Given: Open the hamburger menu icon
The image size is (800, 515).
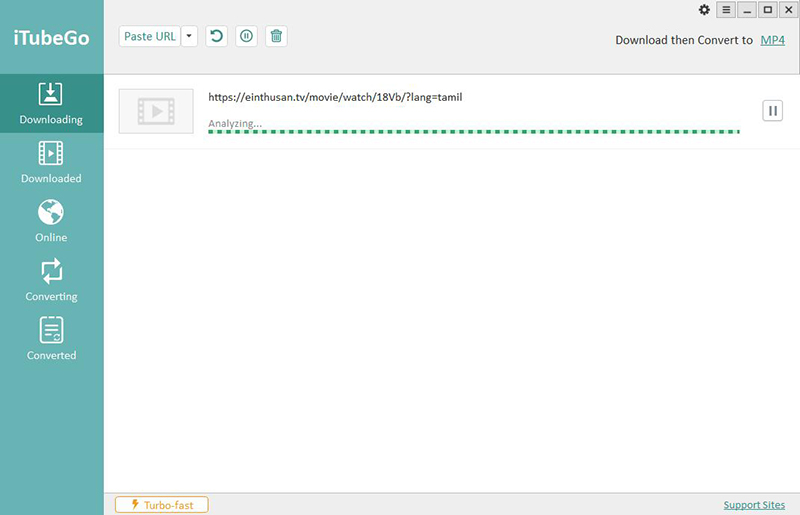Looking at the screenshot, I should click(726, 10).
